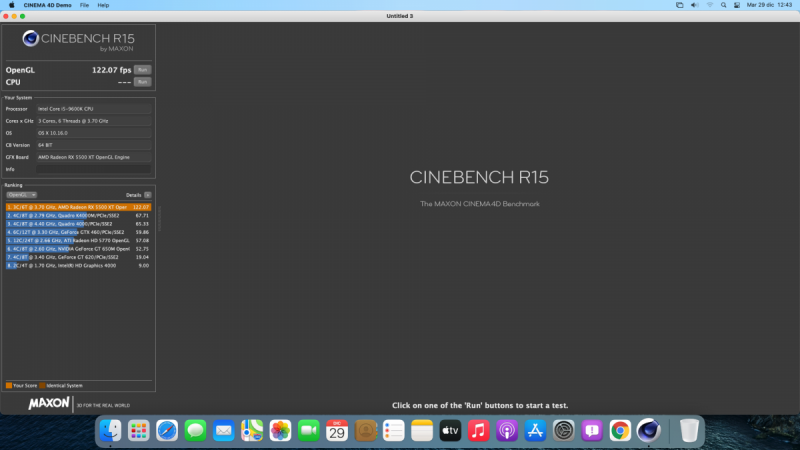Click the MAXON logo at panel bottom

[x=48, y=404]
